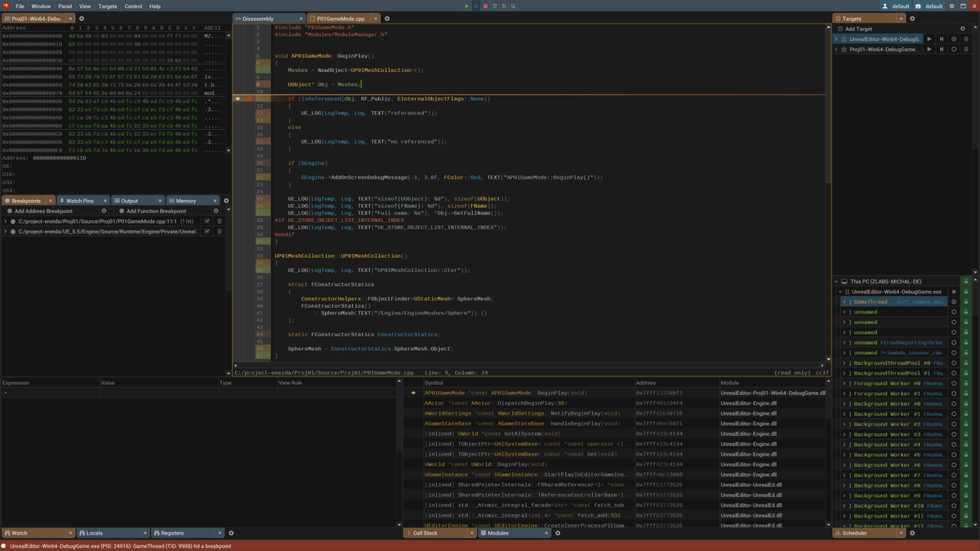Image resolution: width=980 pixels, height=551 pixels.
Task: Select the BackgroundThreadPool #1 thread radio
Action: click(954, 373)
